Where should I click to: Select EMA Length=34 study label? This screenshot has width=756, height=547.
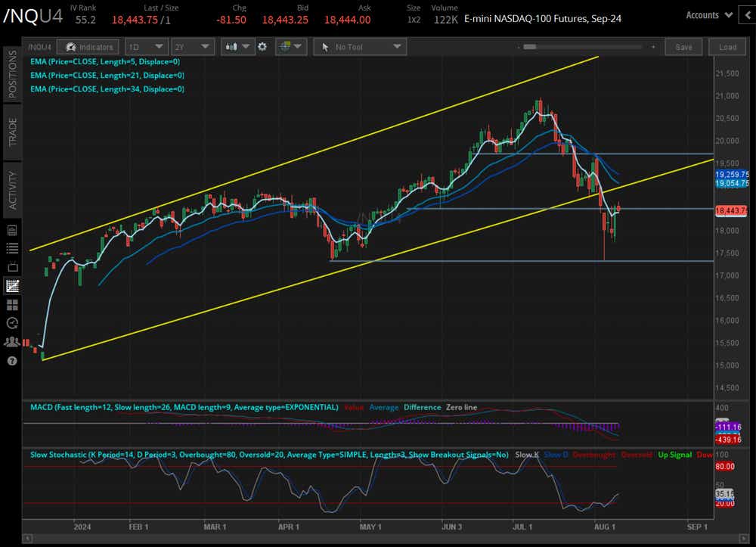(107, 89)
